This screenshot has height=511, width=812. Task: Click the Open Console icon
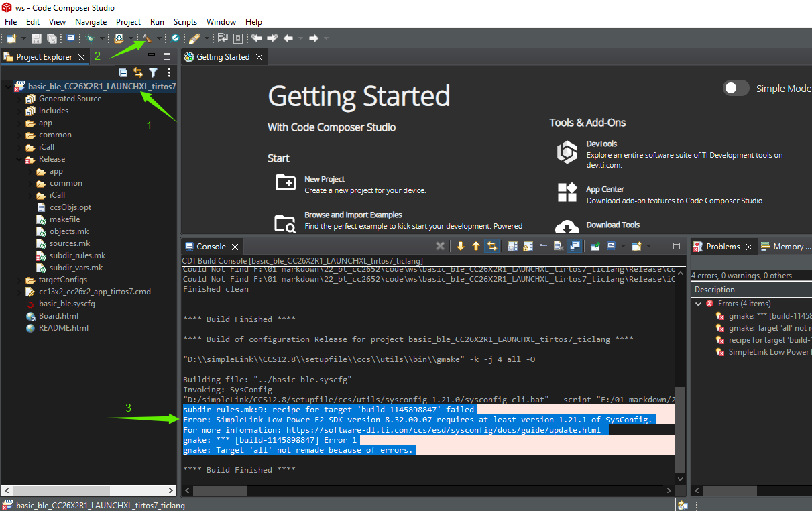[x=636, y=246]
